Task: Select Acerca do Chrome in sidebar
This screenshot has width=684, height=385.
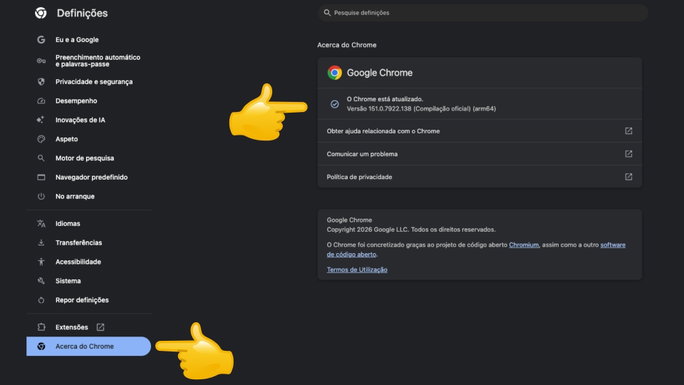Action: pos(89,346)
